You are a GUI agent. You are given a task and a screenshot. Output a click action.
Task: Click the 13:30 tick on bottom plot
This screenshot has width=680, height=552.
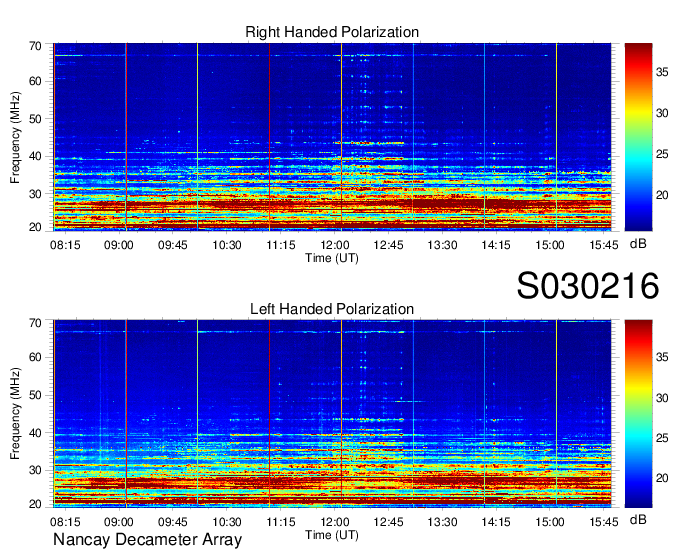pyautogui.click(x=442, y=522)
